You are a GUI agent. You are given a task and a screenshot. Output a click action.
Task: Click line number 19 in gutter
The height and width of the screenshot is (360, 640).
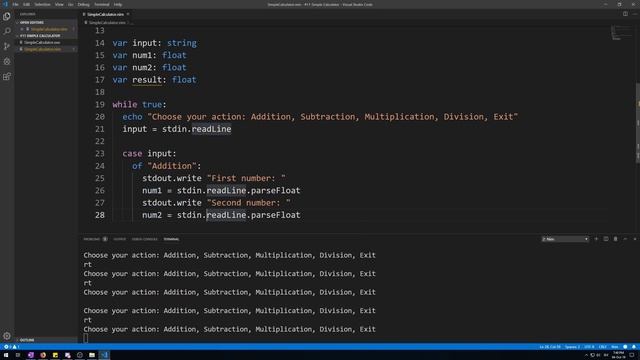coord(100,104)
